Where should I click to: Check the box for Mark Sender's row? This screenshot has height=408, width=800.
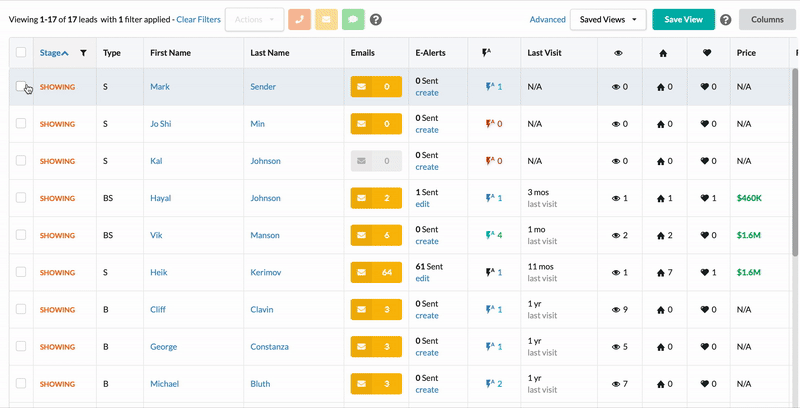pos(21,87)
